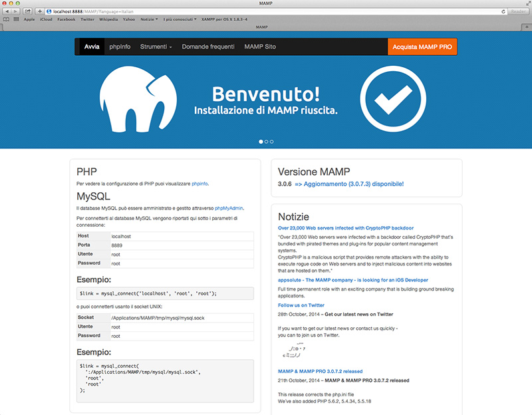This screenshot has width=532, height=415.
Task: Select the third carousel slide dot
Action: (x=272, y=142)
